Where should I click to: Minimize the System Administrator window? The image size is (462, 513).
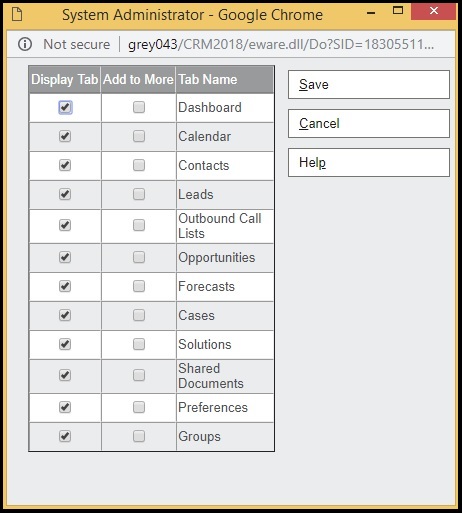click(371, 13)
